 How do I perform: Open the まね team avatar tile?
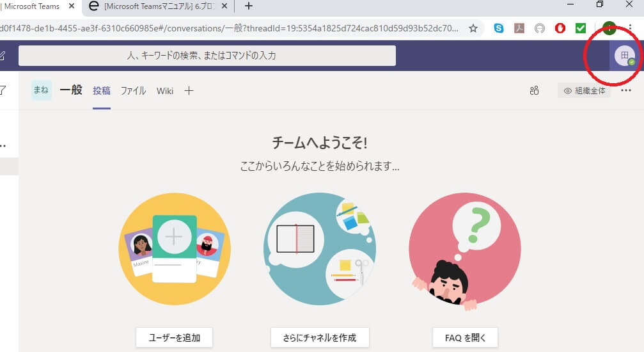[41, 90]
